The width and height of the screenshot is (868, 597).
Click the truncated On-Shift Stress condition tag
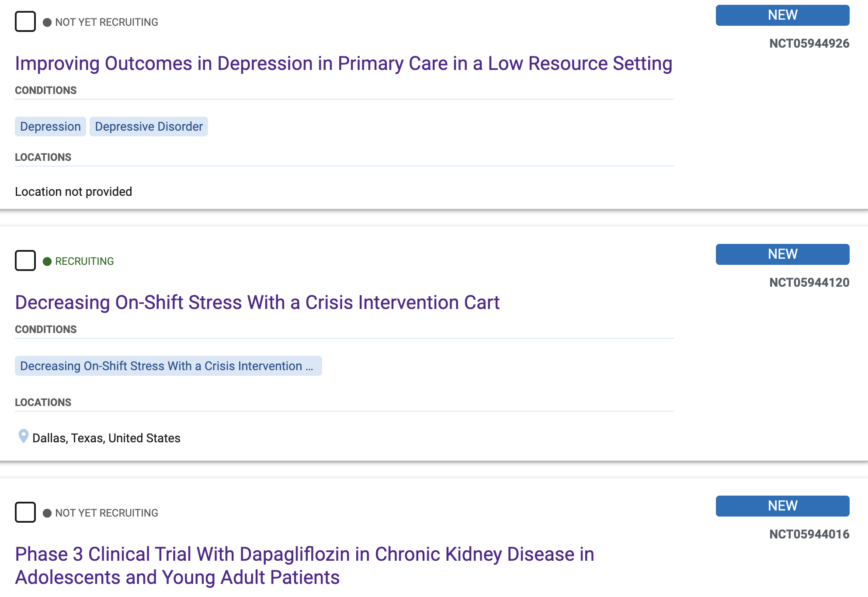[168, 366]
